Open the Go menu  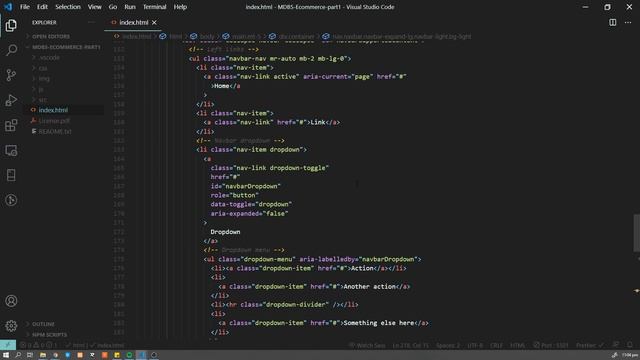click(113, 7)
